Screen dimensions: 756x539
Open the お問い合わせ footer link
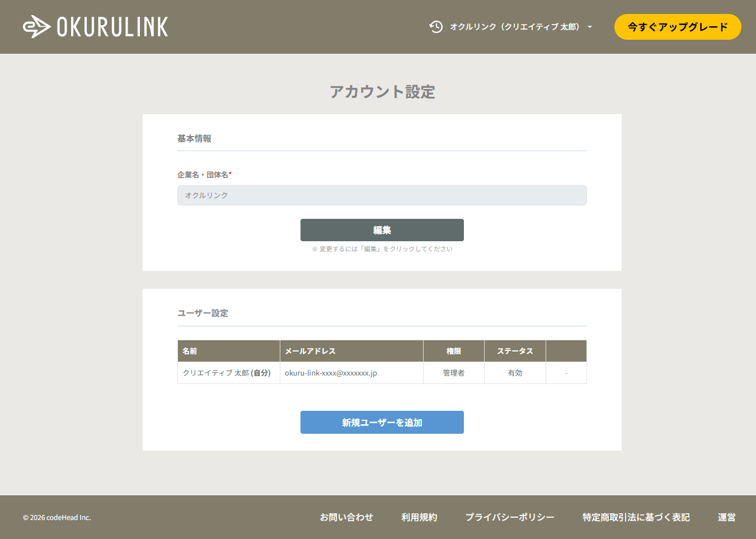[x=346, y=517]
